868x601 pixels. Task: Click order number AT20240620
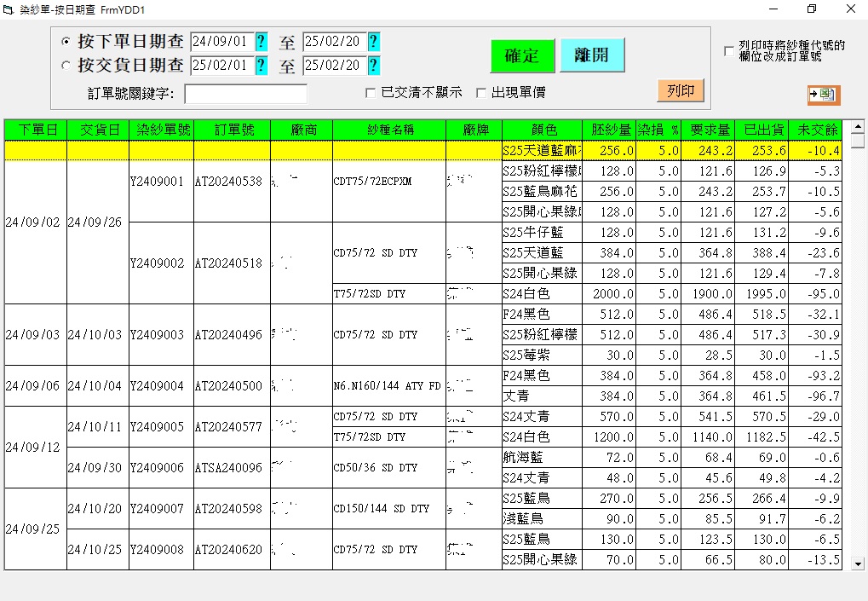233,550
